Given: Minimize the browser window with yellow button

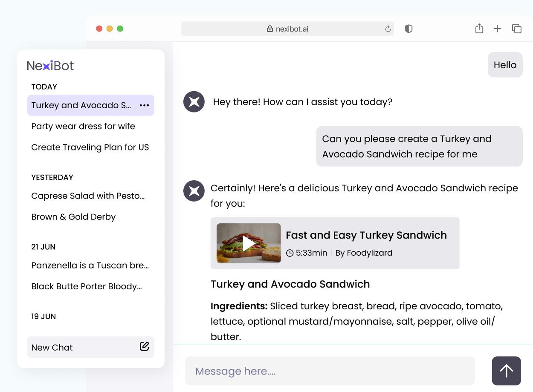Looking at the screenshot, I should pyautogui.click(x=110, y=29).
